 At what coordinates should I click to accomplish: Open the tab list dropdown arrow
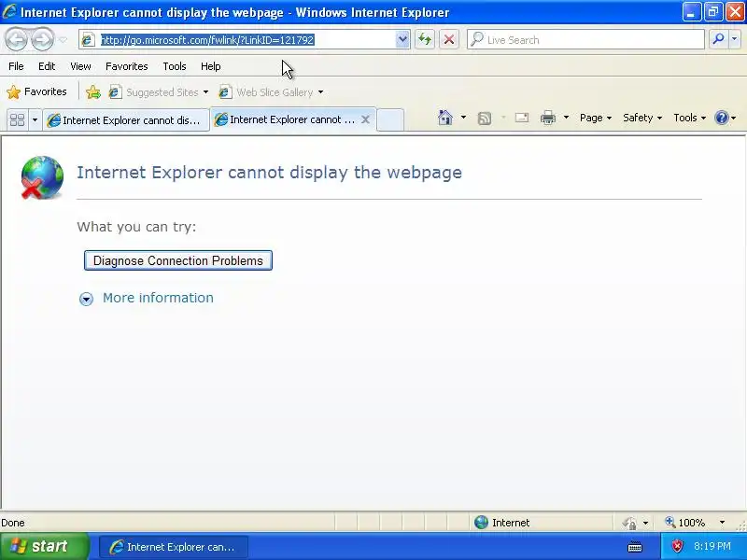click(35, 119)
